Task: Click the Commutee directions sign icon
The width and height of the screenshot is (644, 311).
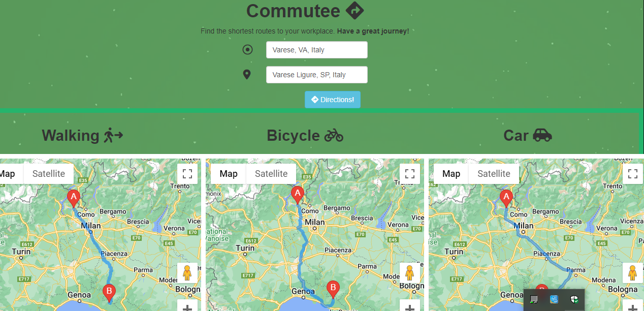Action: coord(355,10)
